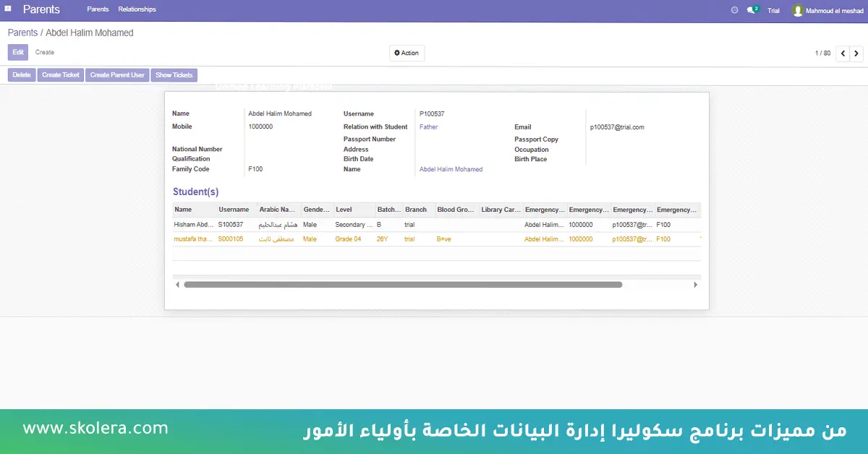Open the chat messages icon

click(751, 10)
